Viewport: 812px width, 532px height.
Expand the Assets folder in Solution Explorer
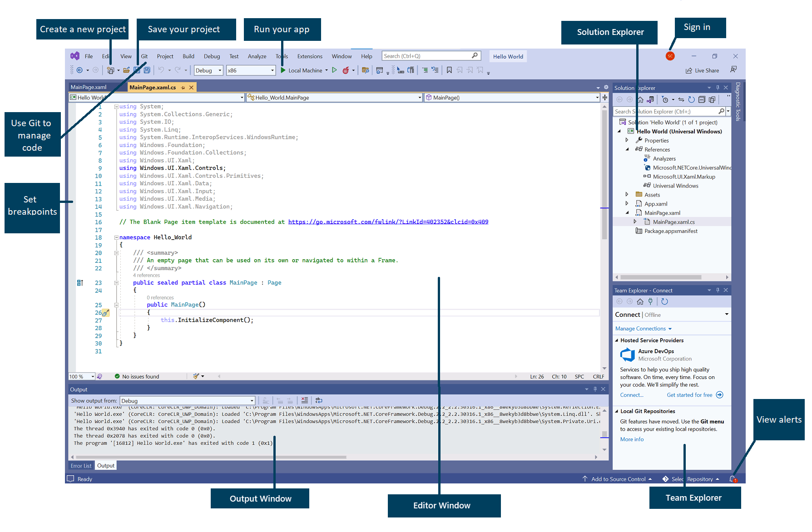click(x=627, y=195)
